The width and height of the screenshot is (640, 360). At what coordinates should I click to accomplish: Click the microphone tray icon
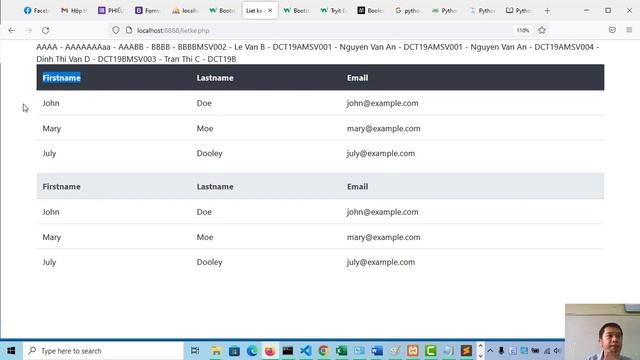501,351
